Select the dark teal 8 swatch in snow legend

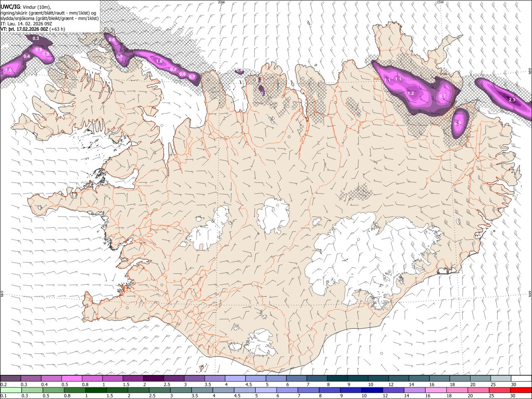337,378
